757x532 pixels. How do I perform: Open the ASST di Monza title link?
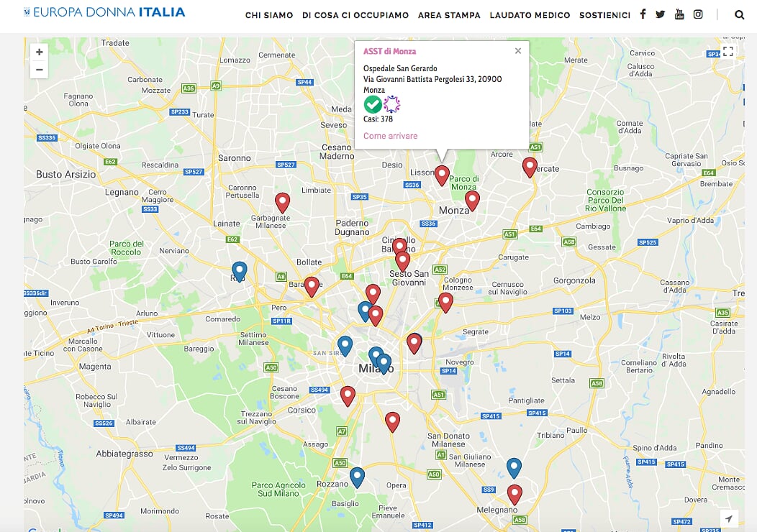tap(389, 52)
